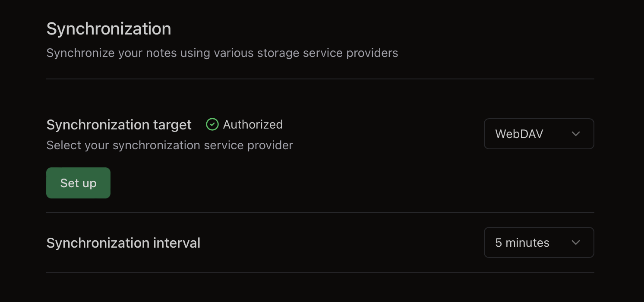Image resolution: width=644 pixels, height=302 pixels.
Task: Click the divider line under the subtitle
Action: coord(320,79)
